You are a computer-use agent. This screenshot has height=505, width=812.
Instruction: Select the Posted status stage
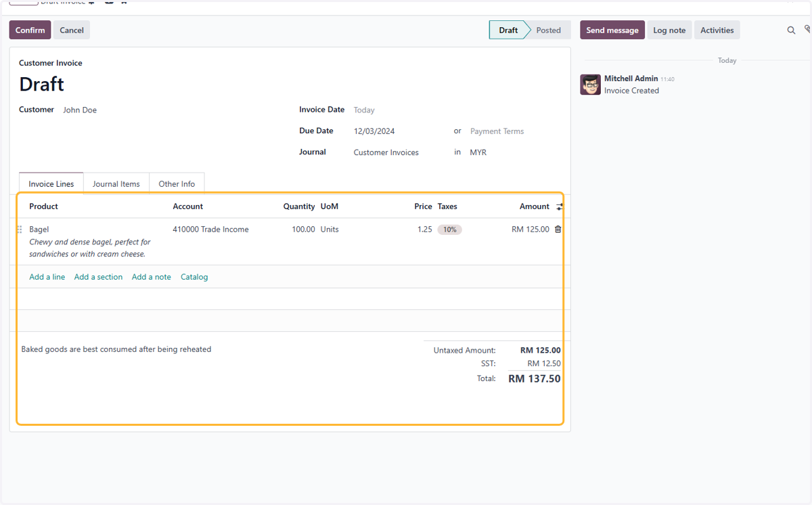point(549,30)
